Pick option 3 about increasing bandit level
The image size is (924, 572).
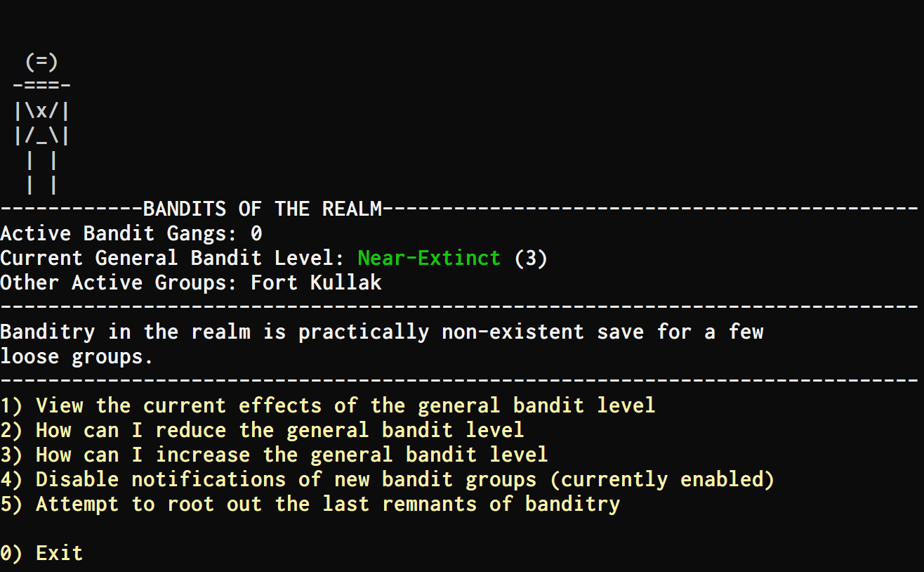(x=274, y=455)
